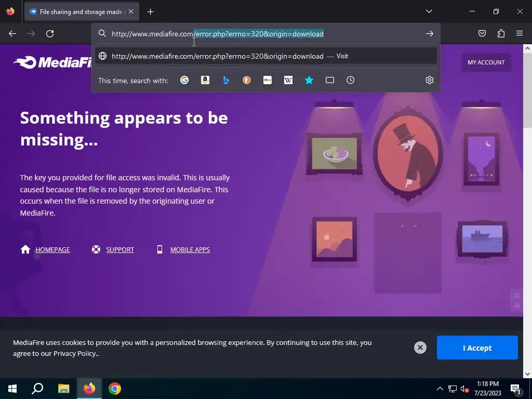Open the list all tabs dropdown

coord(429,11)
